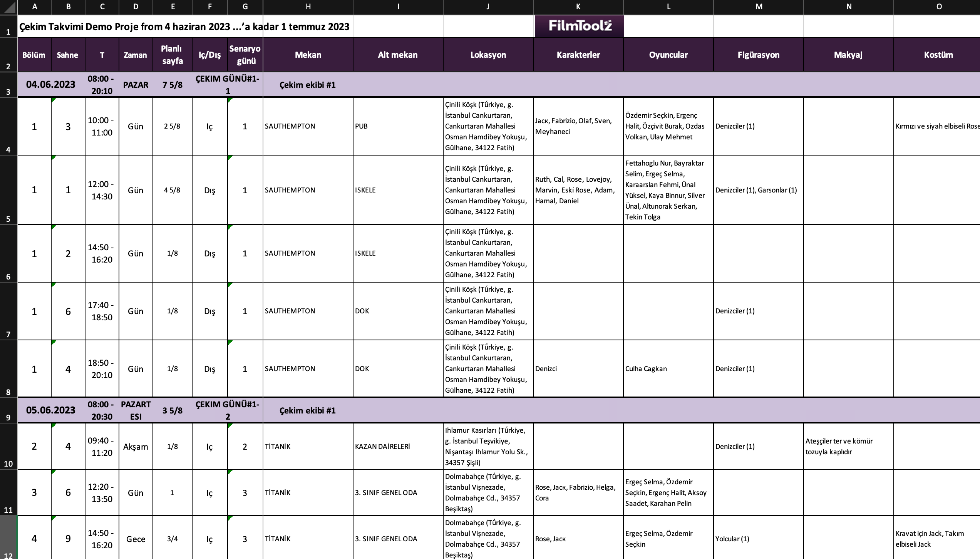The image size is (980, 559).
Task: Click the FilmToolz logo image
Action: 579,26
